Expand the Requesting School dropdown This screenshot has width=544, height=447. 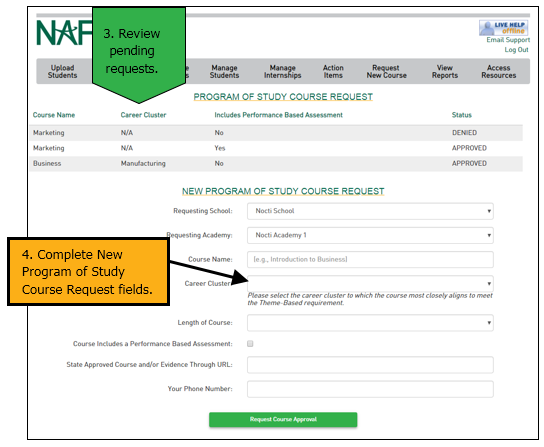click(x=370, y=211)
